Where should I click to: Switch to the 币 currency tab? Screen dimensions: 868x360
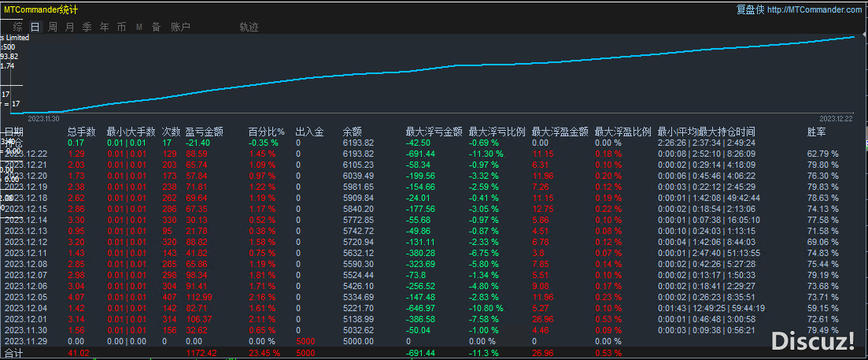121,27
